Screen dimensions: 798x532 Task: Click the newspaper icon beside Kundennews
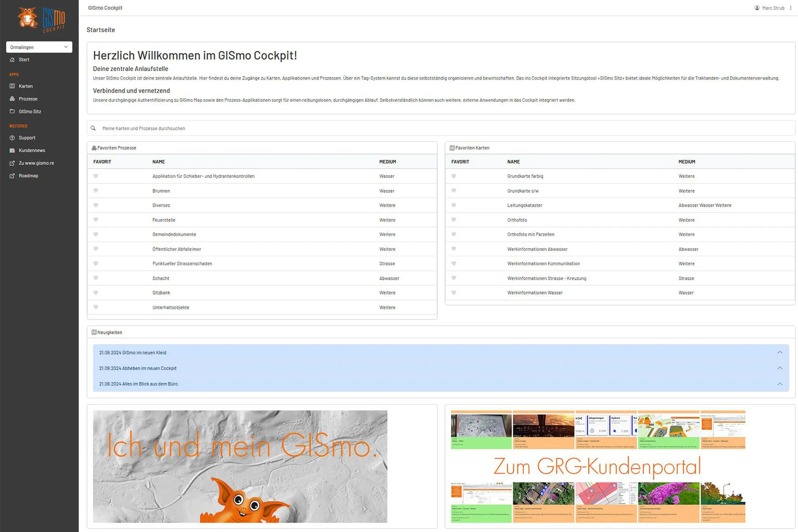12,150
